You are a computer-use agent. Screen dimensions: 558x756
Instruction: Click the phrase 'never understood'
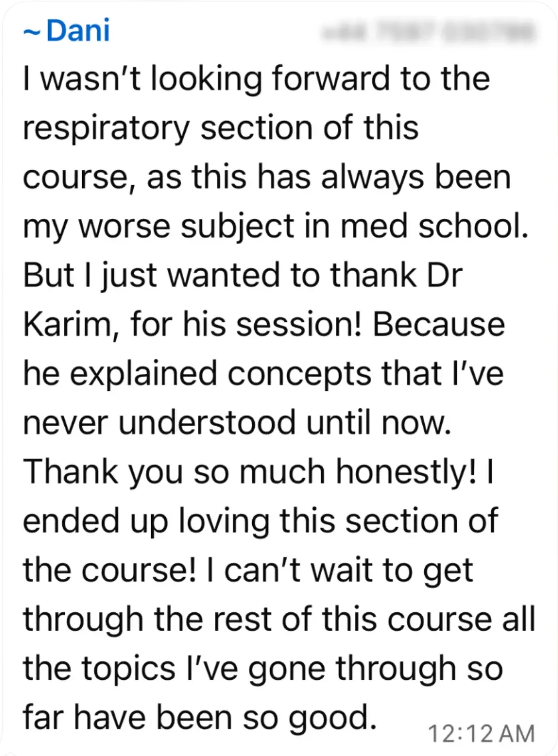[x=160, y=422]
